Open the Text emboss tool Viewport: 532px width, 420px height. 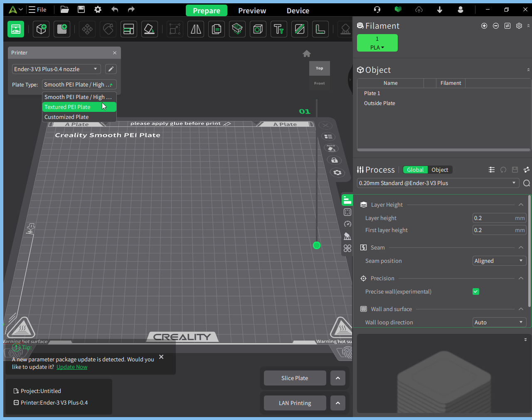pyautogui.click(x=279, y=29)
